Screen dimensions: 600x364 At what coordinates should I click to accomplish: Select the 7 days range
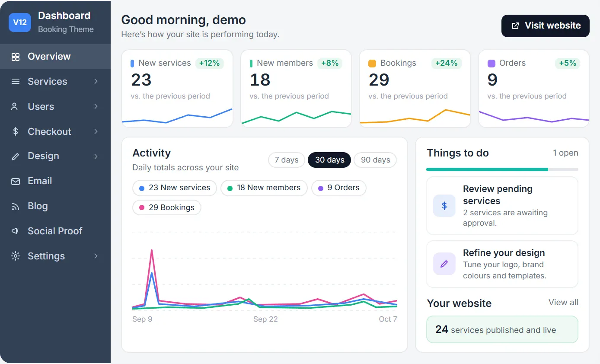pyautogui.click(x=287, y=160)
